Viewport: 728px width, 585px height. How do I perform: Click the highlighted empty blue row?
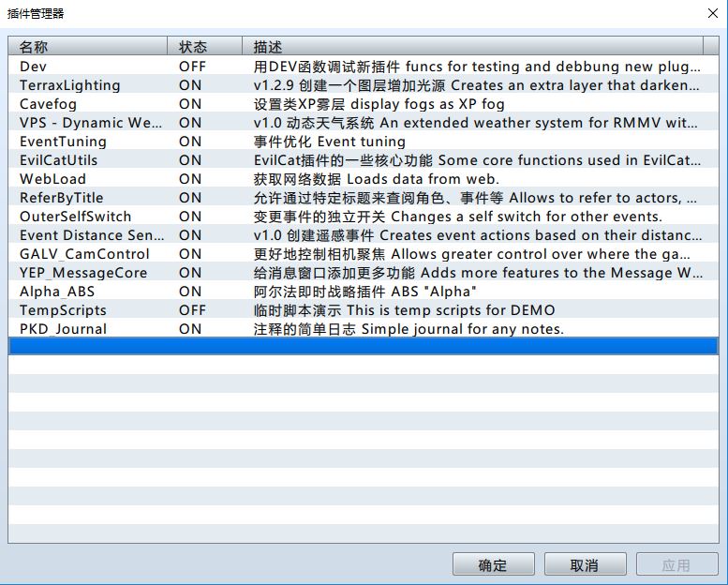click(364, 346)
